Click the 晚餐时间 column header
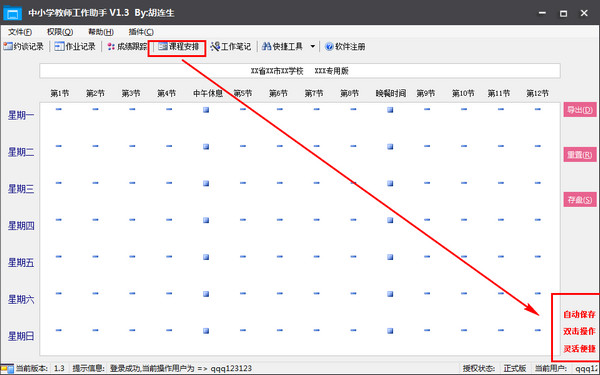The width and height of the screenshot is (600, 375). [391, 93]
